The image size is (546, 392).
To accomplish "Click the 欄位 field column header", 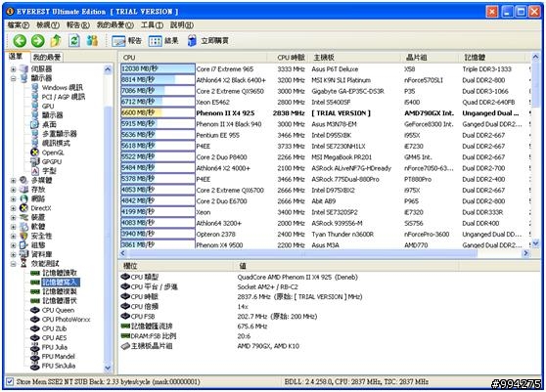I will pos(176,266).
